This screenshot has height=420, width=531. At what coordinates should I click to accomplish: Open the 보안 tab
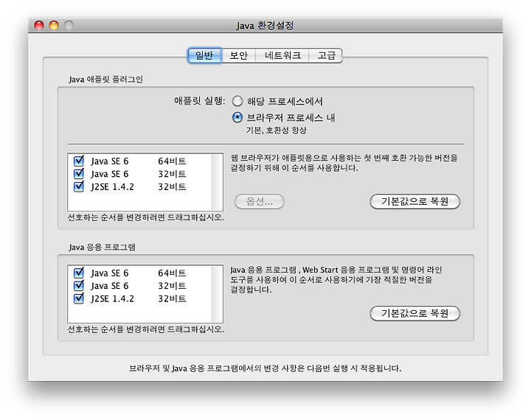click(x=239, y=55)
